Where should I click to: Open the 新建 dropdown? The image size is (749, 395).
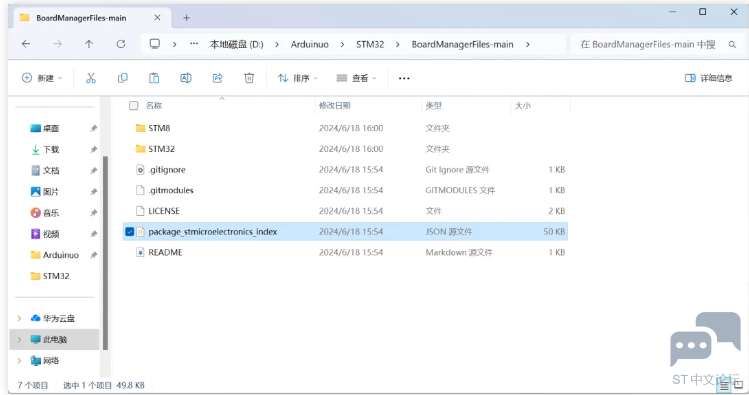coord(42,78)
